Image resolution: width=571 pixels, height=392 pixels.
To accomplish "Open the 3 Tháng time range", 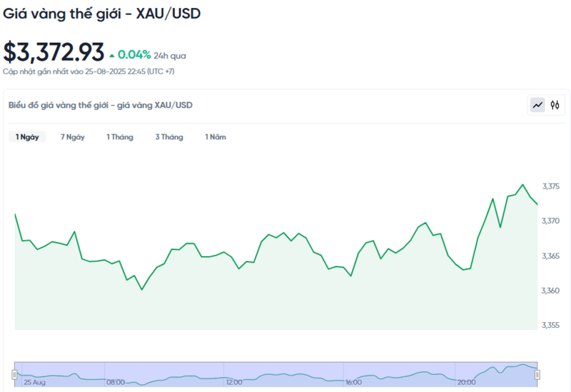I will coord(169,137).
